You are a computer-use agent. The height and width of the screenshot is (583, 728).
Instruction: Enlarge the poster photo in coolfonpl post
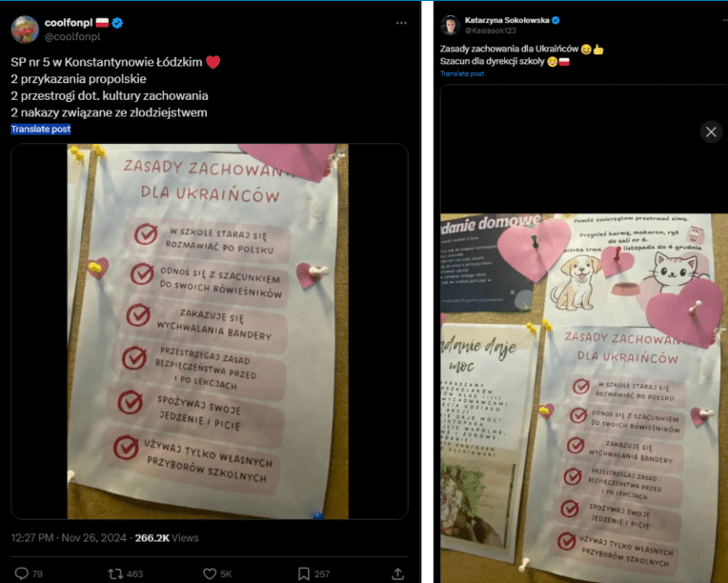point(210,331)
